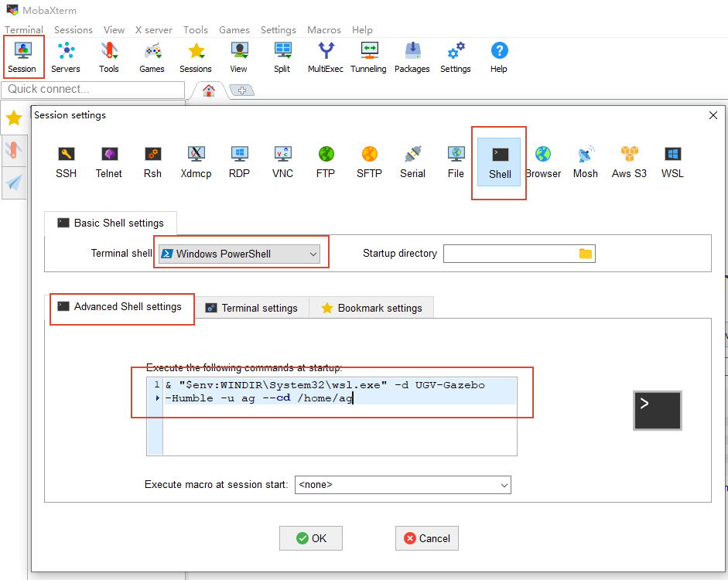Choose the Mosh session type

pyautogui.click(x=586, y=162)
